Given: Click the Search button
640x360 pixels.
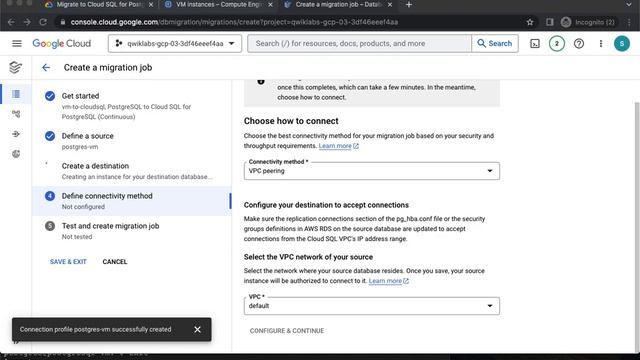Looking at the screenshot, I should [495, 43].
